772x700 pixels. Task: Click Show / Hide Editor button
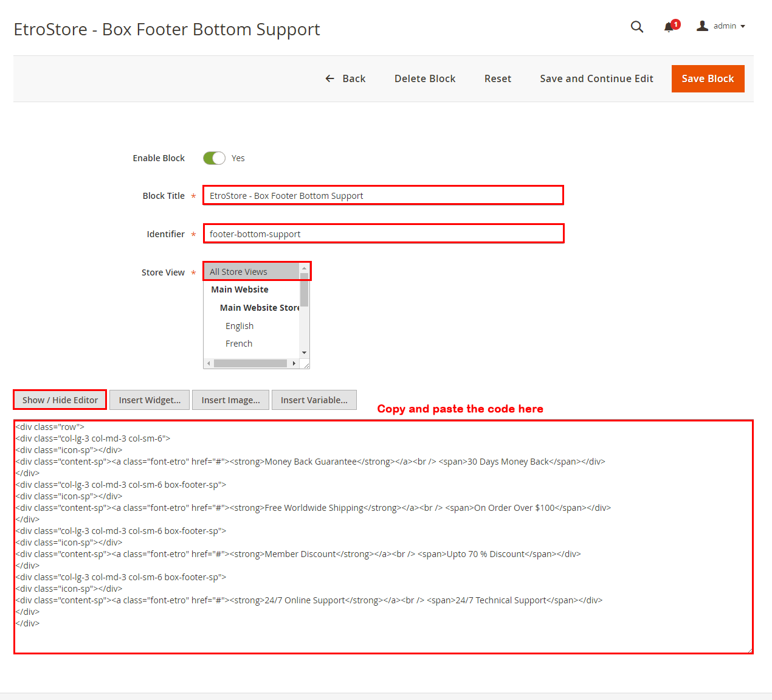(x=60, y=400)
